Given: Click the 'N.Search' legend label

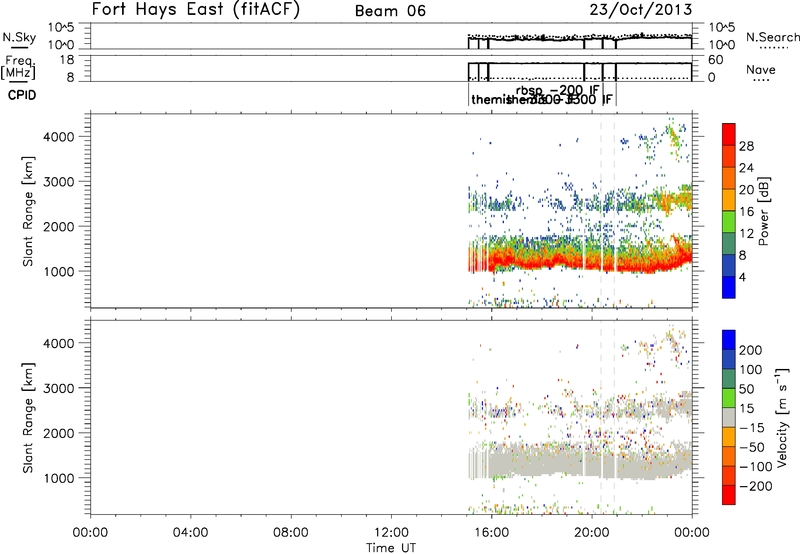Looking at the screenshot, I should (772, 37).
